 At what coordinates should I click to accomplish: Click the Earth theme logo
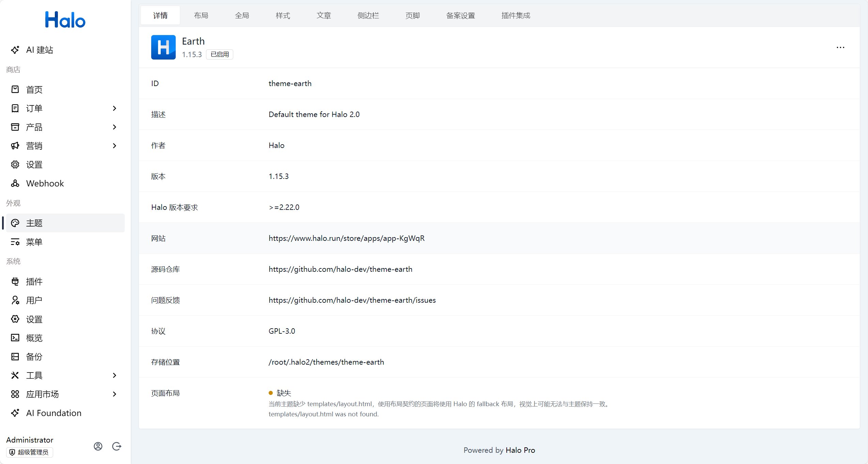(x=163, y=47)
